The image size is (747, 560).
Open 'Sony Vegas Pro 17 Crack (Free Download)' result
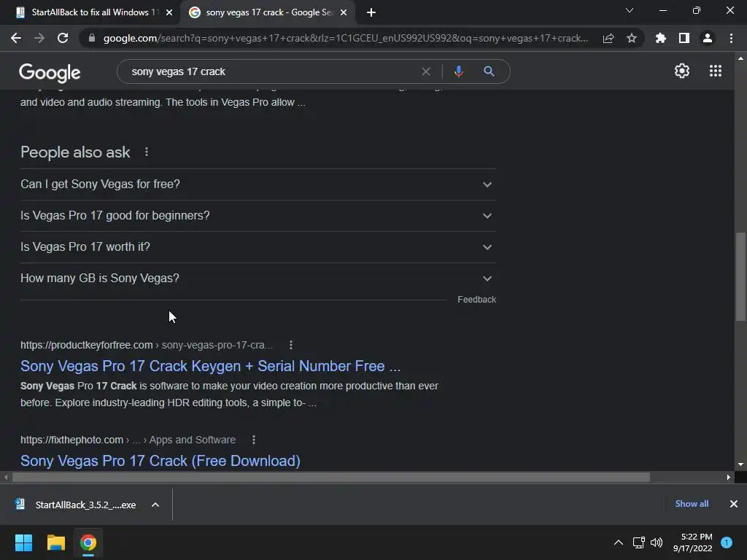(160, 461)
